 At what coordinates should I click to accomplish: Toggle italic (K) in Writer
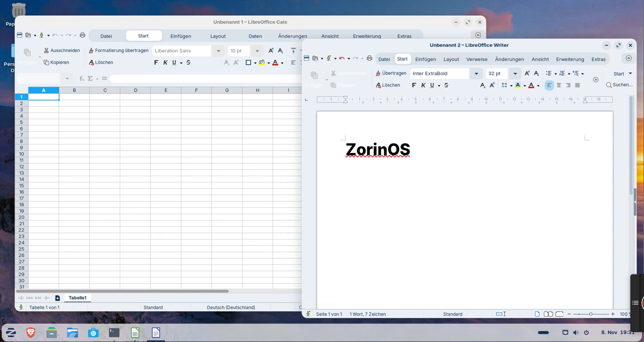(x=423, y=85)
